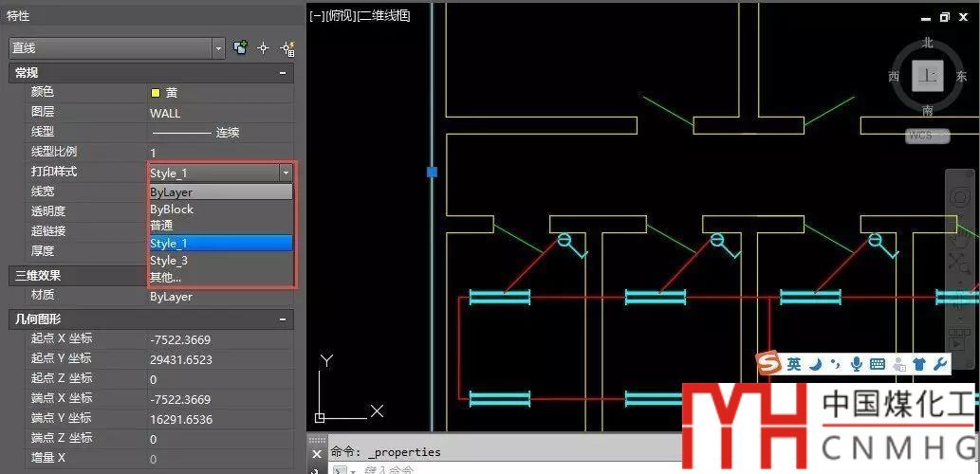Collapse the 几何图形 section
This screenshot has height=474, width=980.
pos(283,319)
